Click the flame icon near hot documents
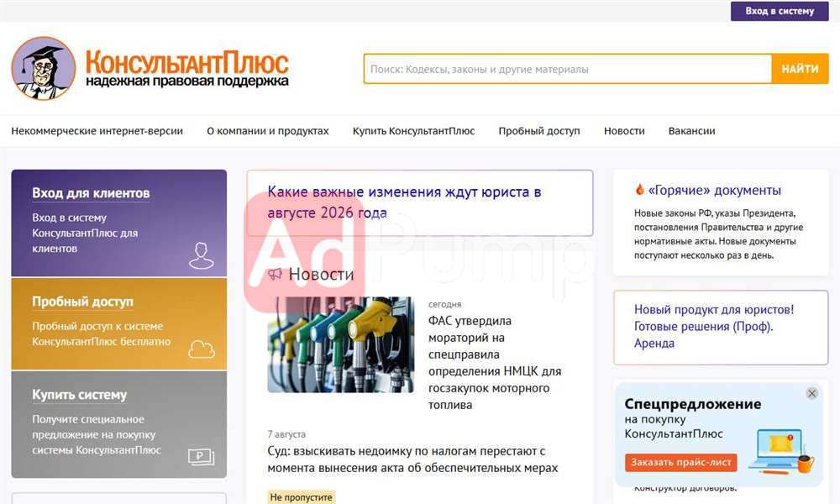Image resolution: width=840 pixels, height=504 pixels. [639, 189]
